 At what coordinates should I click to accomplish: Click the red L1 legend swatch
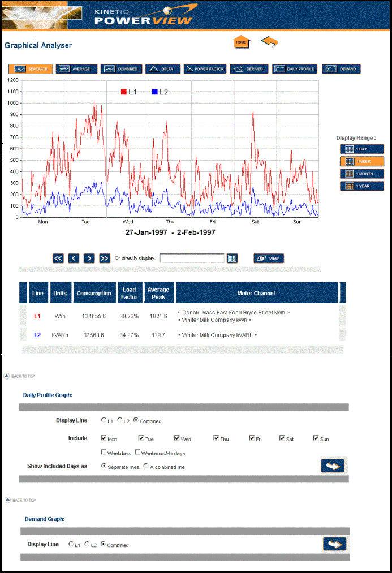pyautogui.click(x=123, y=92)
